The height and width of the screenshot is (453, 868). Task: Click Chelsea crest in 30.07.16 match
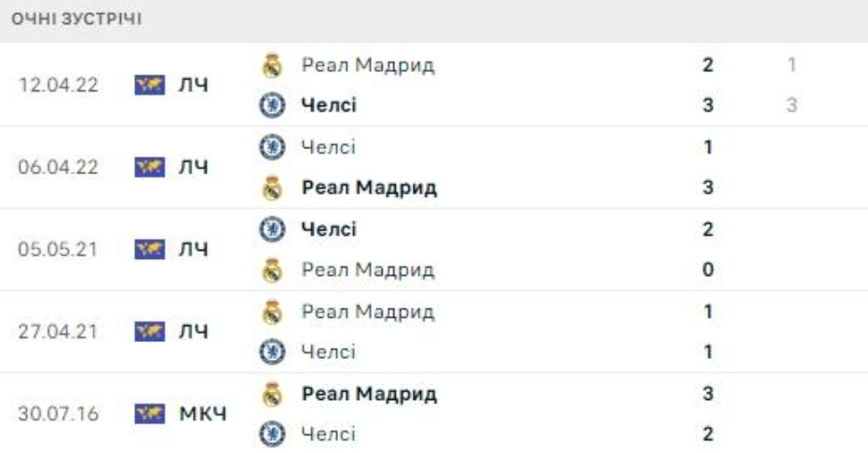(x=271, y=434)
